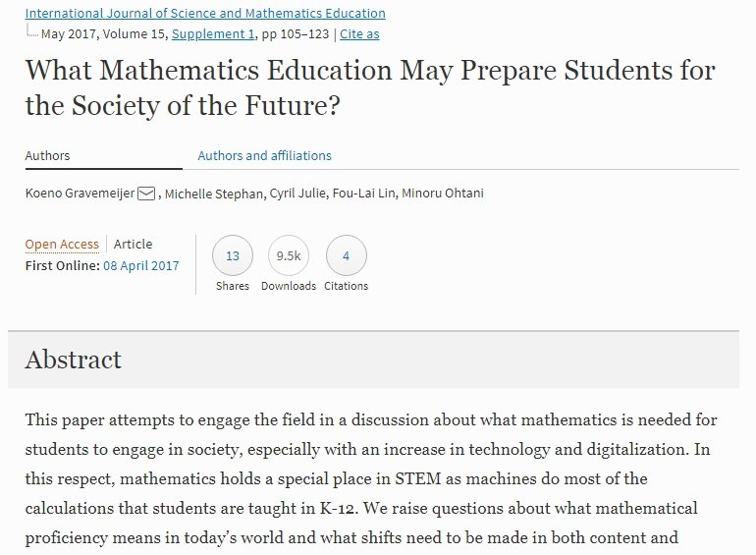Image resolution: width=756 pixels, height=555 pixels.
Task: Click the Downloads label under 9.5k
Action: pyautogui.click(x=289, y=286)
